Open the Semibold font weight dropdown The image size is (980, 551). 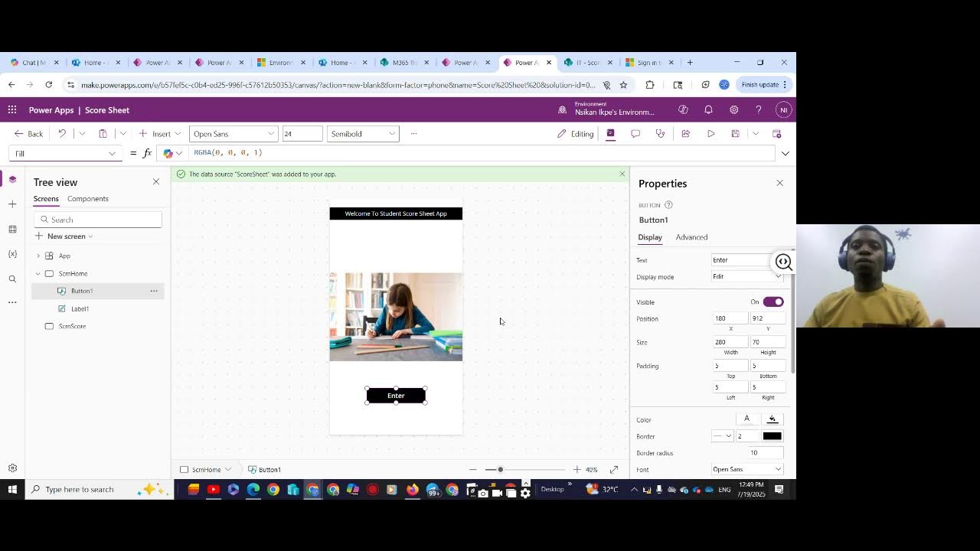click(x=363, y=134)
